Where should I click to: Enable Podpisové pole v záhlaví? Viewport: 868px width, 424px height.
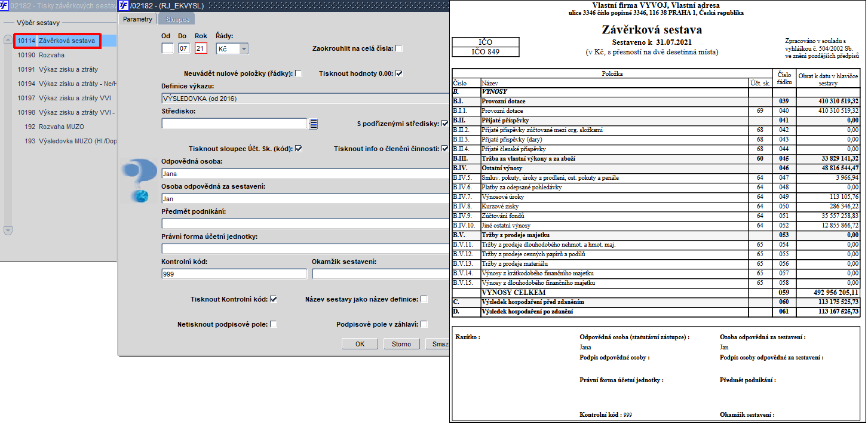(x=424, y=324)
